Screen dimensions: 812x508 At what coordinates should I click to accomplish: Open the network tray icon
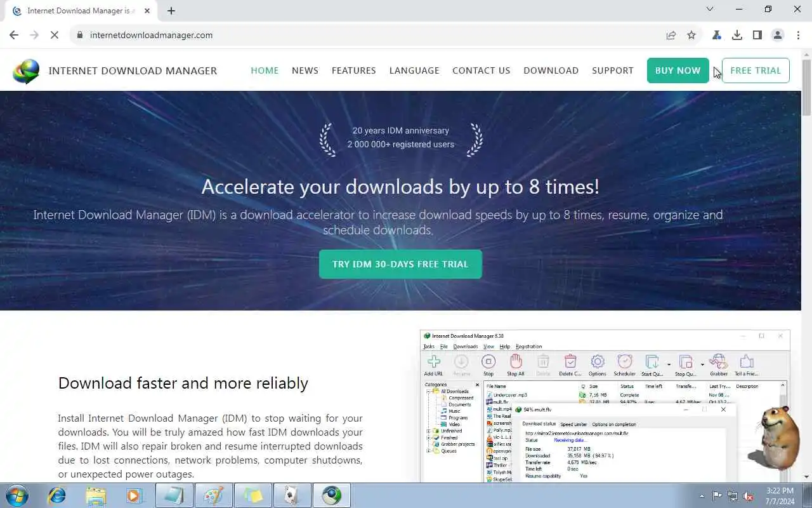pyautogui.click(x=733, y=496)
